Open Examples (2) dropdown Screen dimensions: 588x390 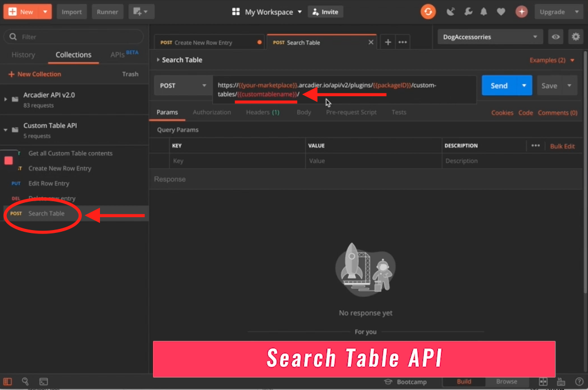552,60
